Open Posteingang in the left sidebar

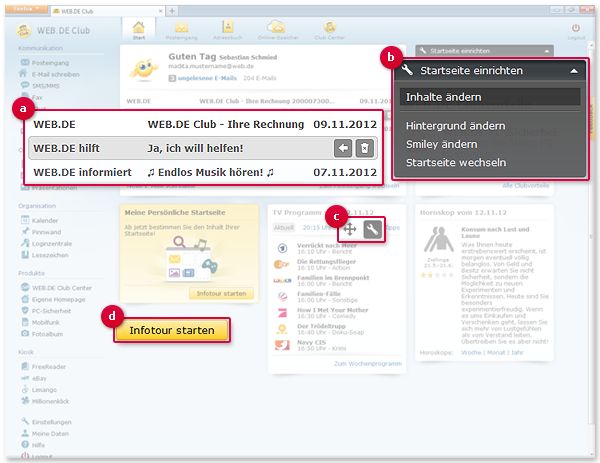point(45,63)
